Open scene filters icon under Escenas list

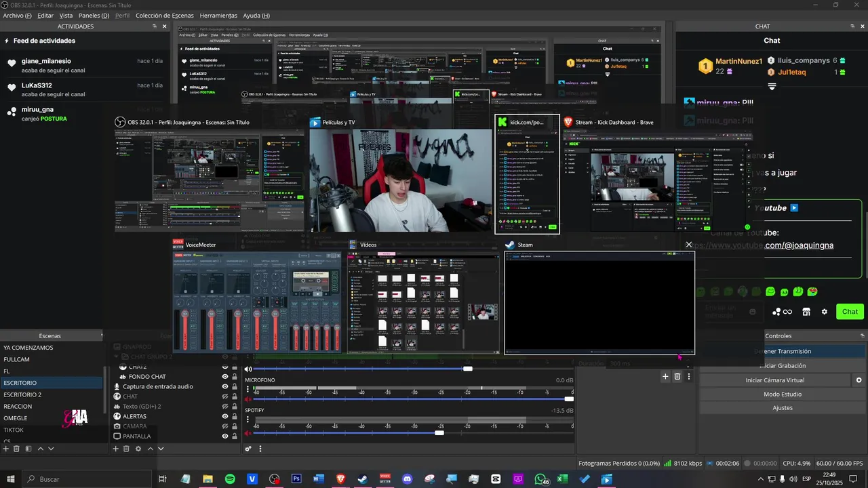28,449
